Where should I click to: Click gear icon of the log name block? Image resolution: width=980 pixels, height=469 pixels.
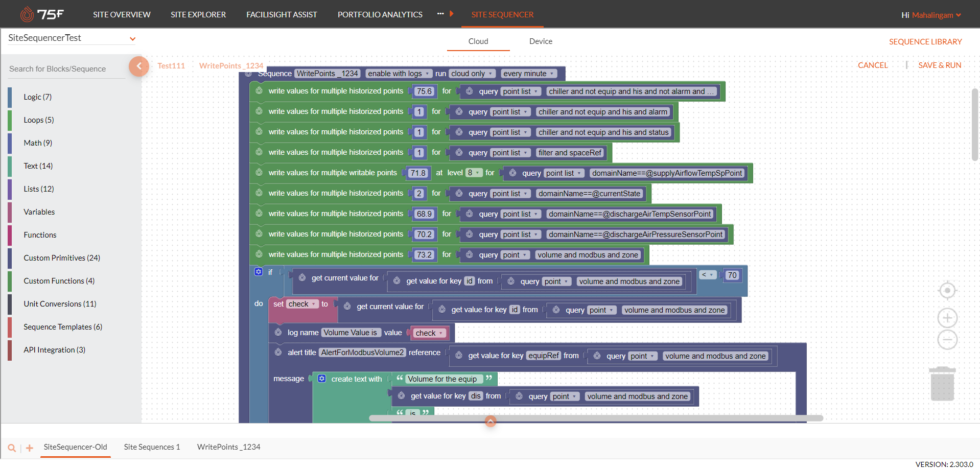pos(278,332)
